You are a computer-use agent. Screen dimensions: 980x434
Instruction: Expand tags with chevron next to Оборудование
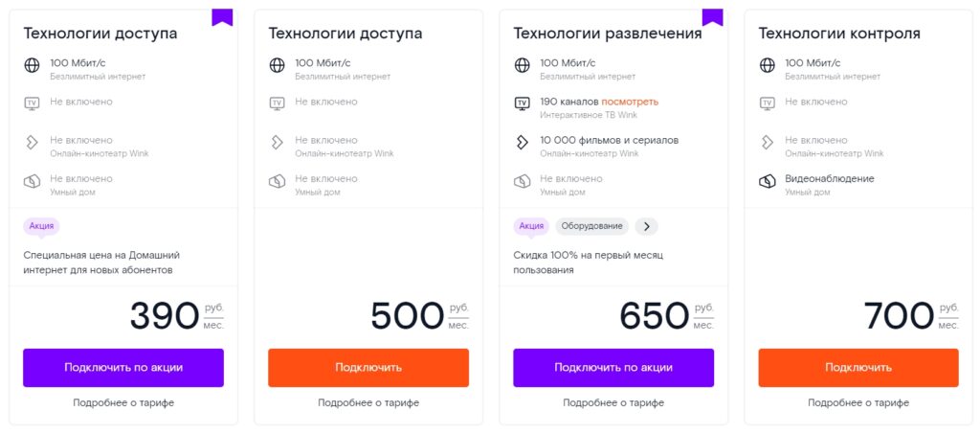(647, 226)
